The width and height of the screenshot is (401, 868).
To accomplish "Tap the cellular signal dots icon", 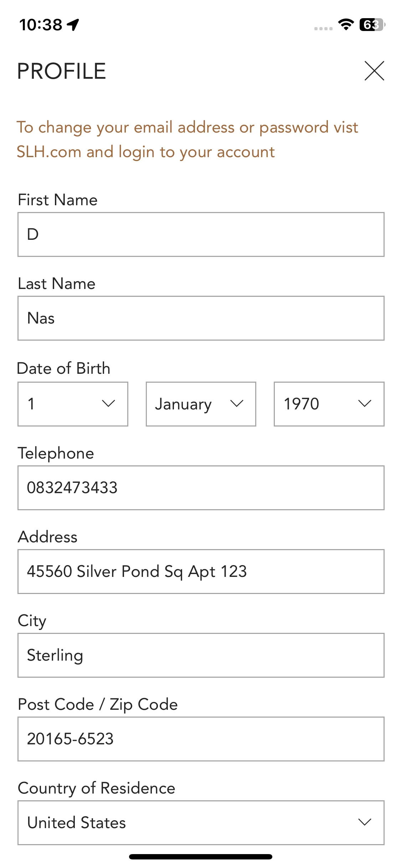I will [x=323, y=29].
